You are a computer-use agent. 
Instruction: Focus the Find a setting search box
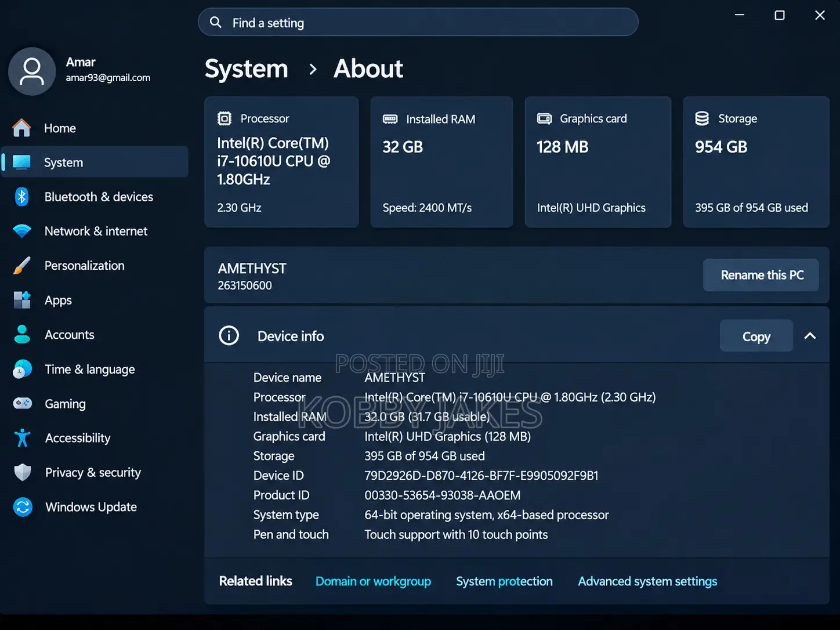click(418, 22)
